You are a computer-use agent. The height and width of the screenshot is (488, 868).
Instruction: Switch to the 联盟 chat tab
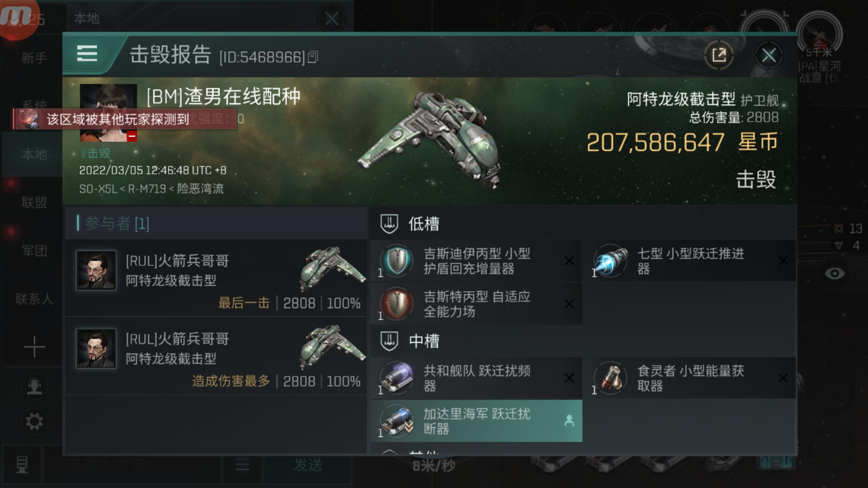(x=34, y=203)
